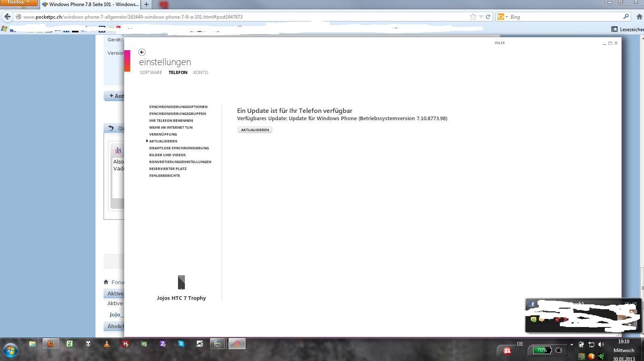Click the HTC 7 Trophy phone icon
644x361 pixels.
click(181, 282)
